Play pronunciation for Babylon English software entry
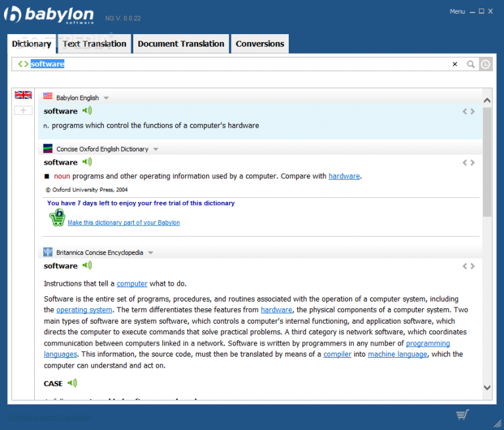The width and height of the screenshot is (504, 430). 87,111
